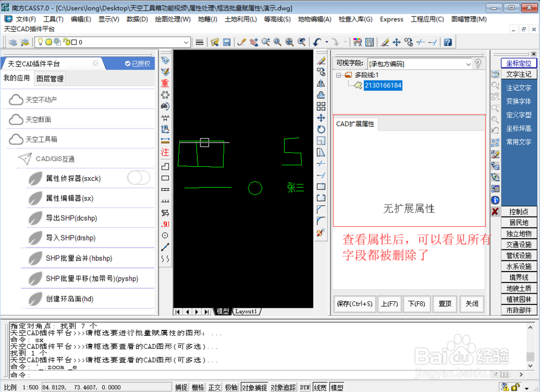
Task: Toggle 正交 ortho mode
Action: [x=214, y=388]
